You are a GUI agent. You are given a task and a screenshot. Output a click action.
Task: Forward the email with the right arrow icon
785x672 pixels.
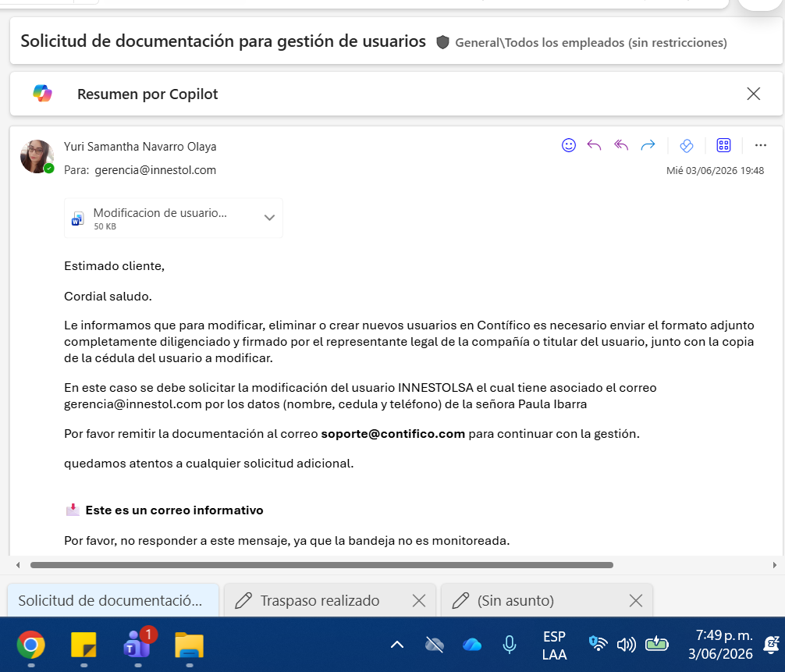(x=648, y=145)
